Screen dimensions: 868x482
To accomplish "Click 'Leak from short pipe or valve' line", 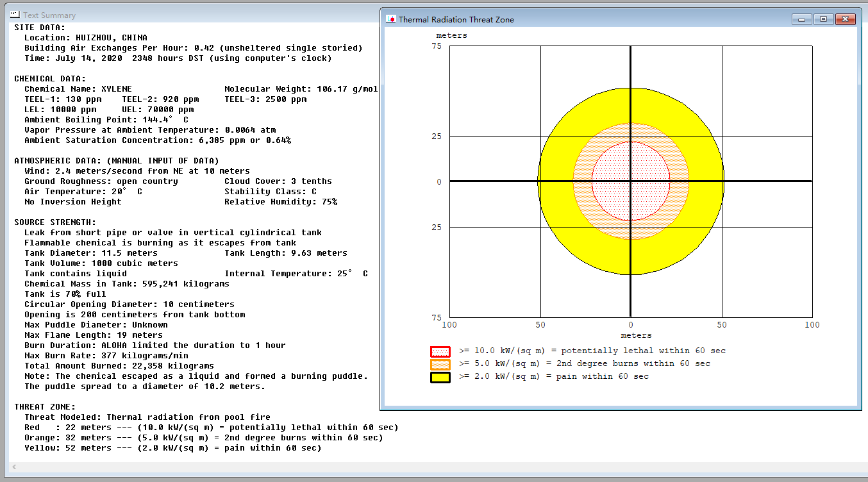I will tap(173, 233).
